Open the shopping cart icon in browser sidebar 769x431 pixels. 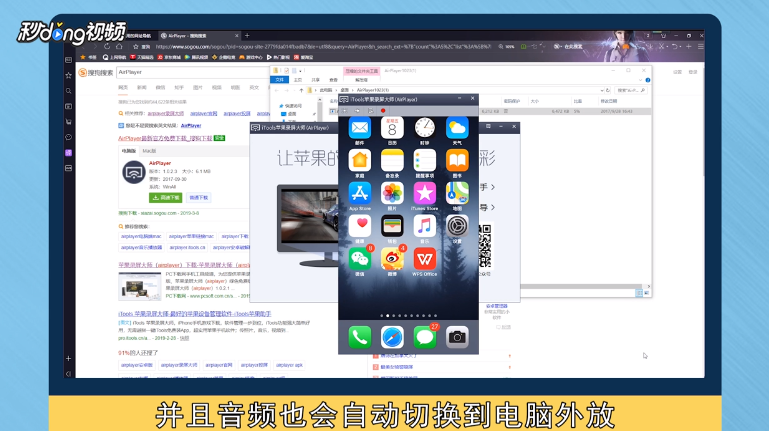pos(69,122)
